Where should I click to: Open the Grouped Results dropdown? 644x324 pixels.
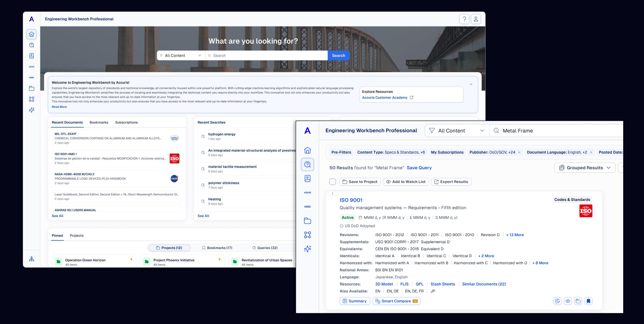pyautogui.click(x=585, y=168)
